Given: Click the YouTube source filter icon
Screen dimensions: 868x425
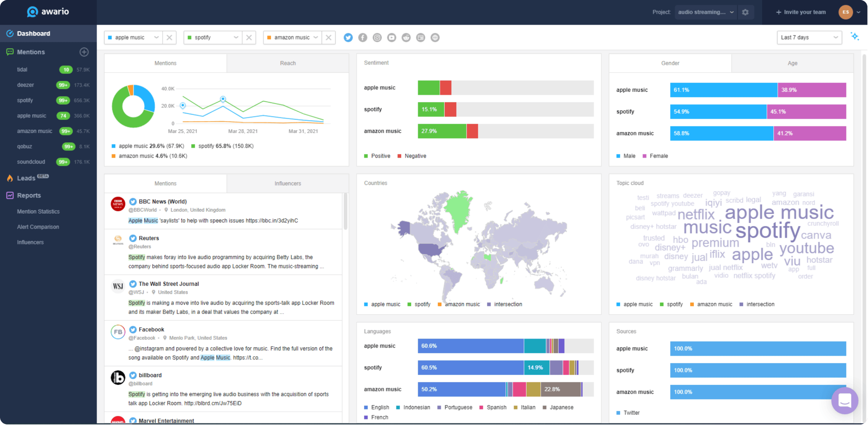Looking at the screenshot, I should coord(392,38).
